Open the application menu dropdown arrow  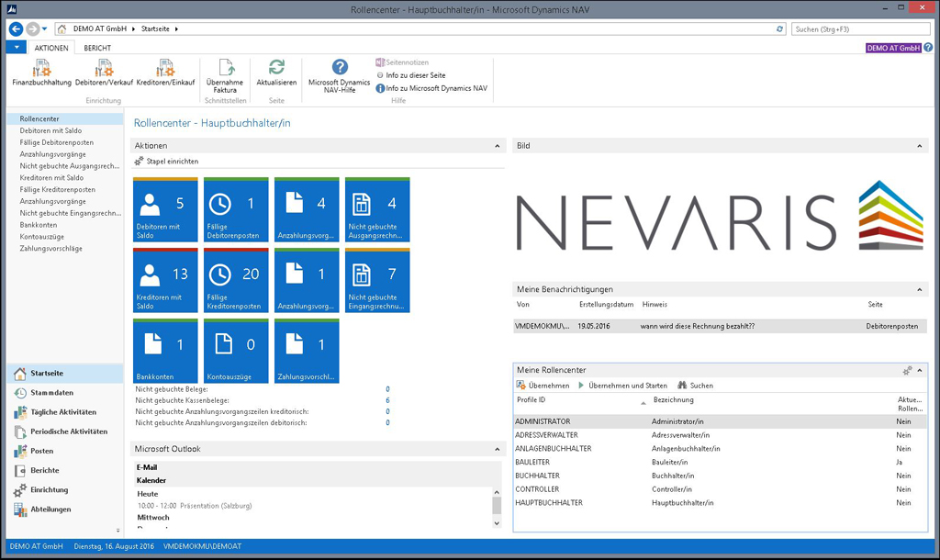point(17,47)
